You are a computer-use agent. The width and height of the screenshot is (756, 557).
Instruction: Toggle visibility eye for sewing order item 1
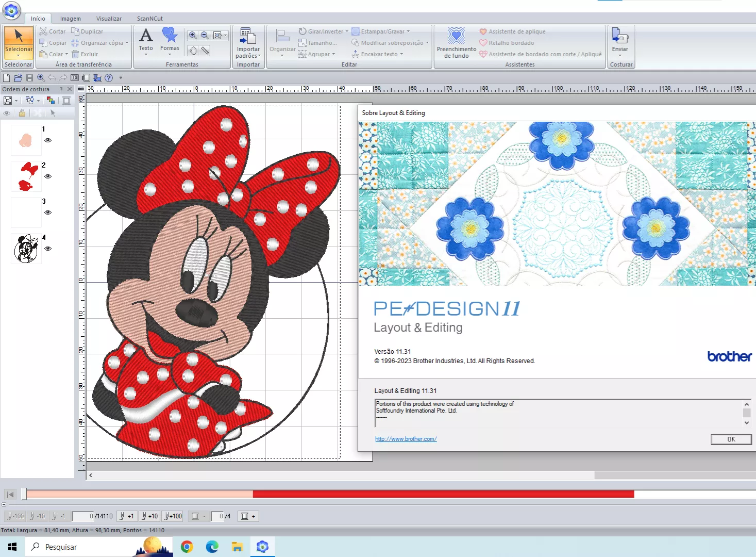point(48,140)
